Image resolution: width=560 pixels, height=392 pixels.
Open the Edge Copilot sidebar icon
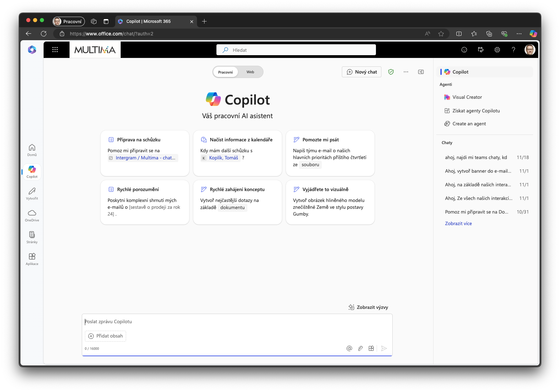click(x=533, y=34)
